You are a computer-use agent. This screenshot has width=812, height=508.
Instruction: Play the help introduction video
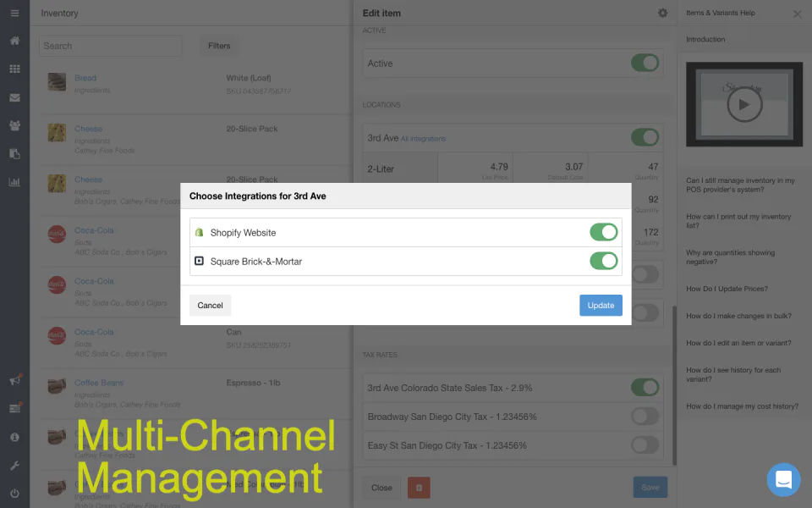[x=744, y=105]
